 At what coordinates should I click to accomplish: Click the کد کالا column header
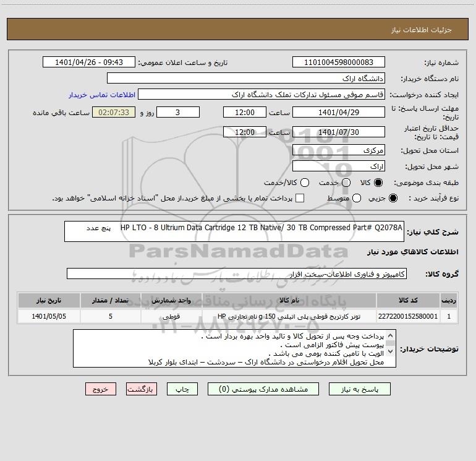(x=408, y=300)
